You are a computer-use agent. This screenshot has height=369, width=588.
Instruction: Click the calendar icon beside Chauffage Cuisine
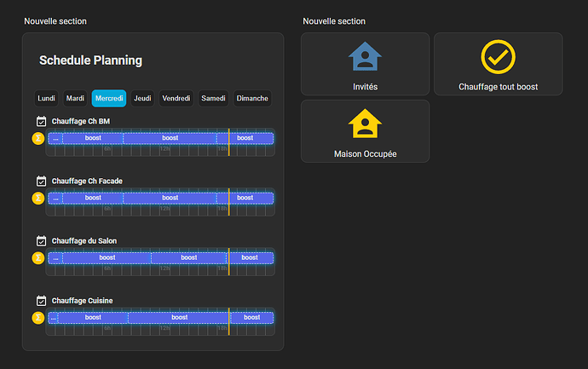41,300
